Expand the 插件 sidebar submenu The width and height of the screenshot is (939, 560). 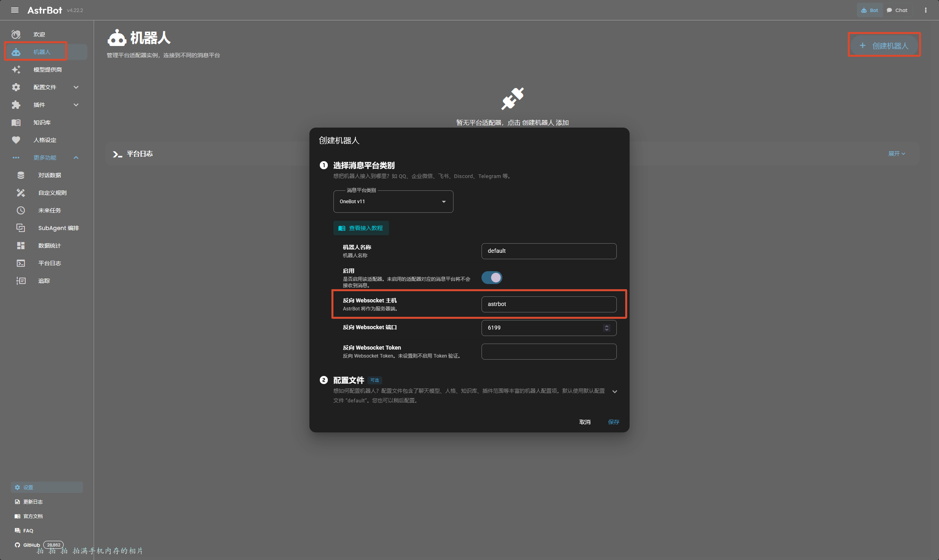[76, 105]
